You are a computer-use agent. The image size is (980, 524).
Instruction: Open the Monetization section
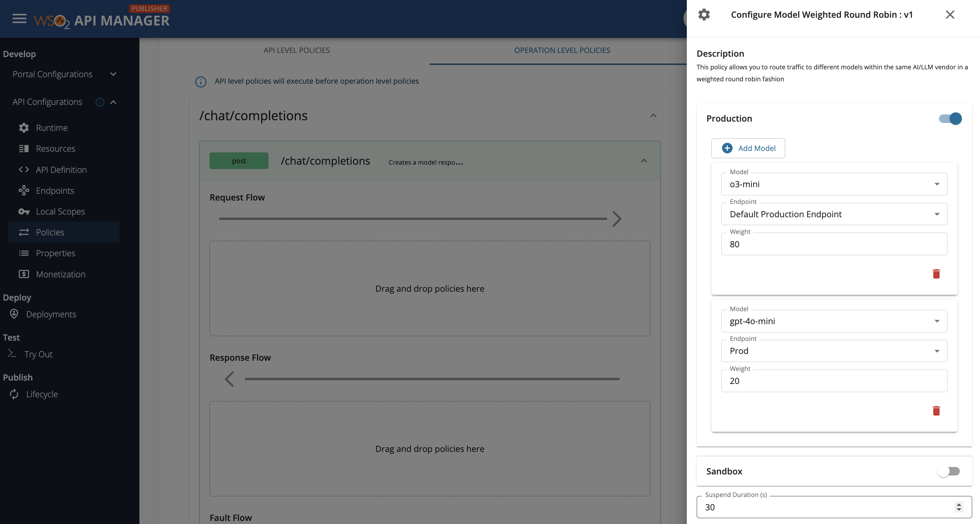point(60,274)
